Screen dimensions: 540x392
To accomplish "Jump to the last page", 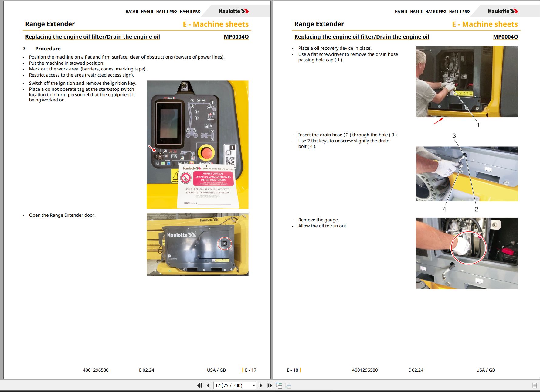I will pyautogui.click(x=270, y=385).
